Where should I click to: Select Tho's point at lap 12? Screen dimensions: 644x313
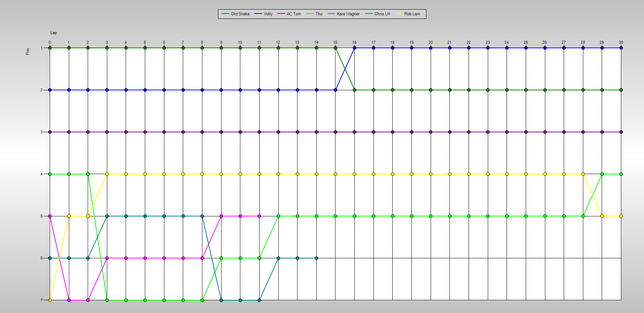pyautogui.click(x=278, y=216)
